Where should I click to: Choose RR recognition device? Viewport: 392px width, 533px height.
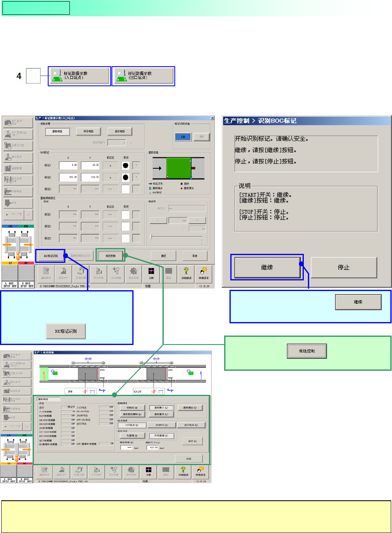(x=201, y=137)
